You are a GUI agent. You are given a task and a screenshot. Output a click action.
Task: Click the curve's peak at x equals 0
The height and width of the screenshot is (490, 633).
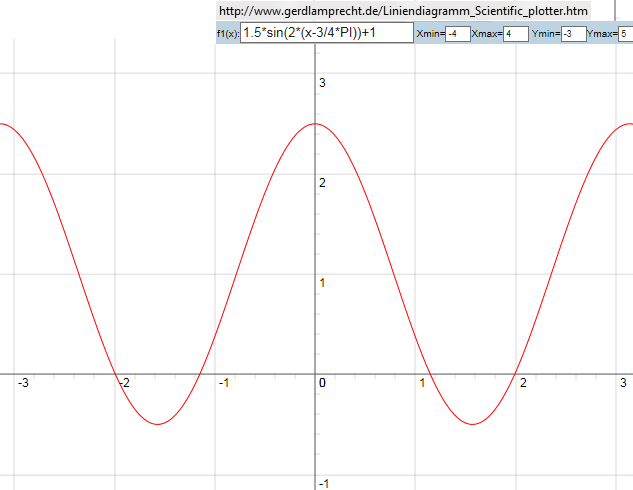click(x=316, y=124)
